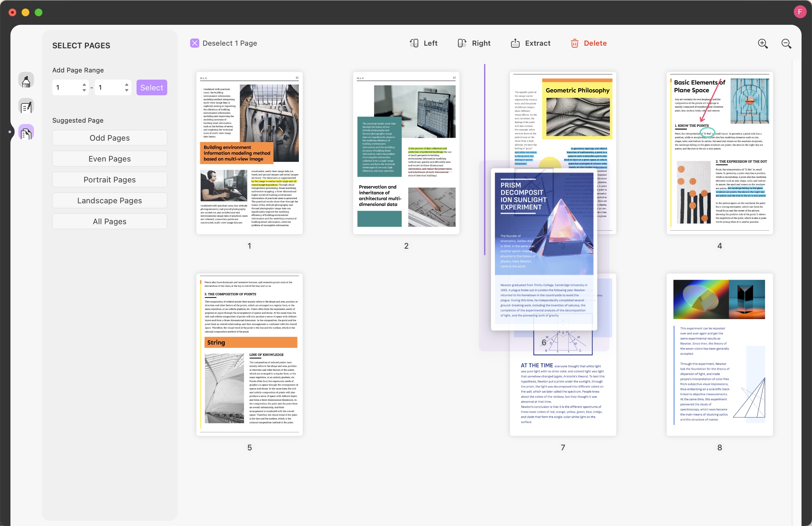The width and height of the screenshot is (812, 526).
Task: Click the Select page range button
Action: [152, 87]
